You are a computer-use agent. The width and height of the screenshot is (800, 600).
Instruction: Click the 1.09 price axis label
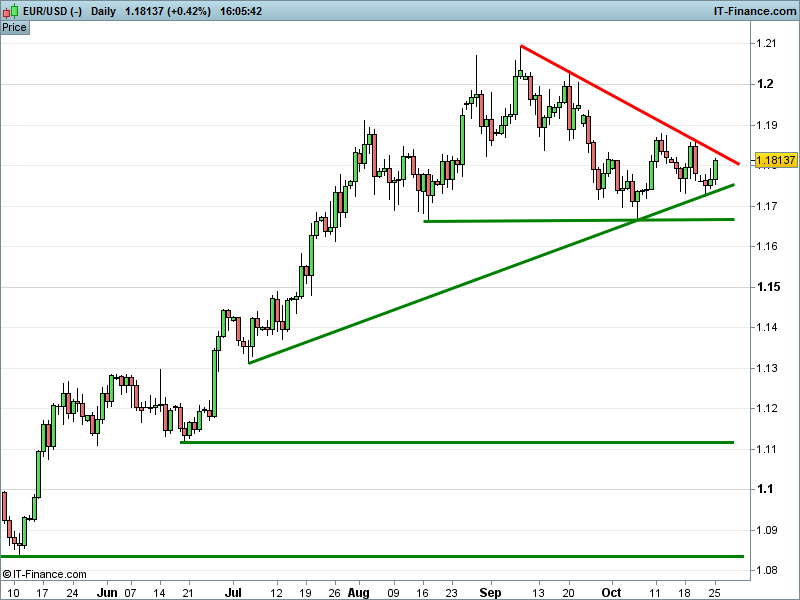[x=766, y=530]
